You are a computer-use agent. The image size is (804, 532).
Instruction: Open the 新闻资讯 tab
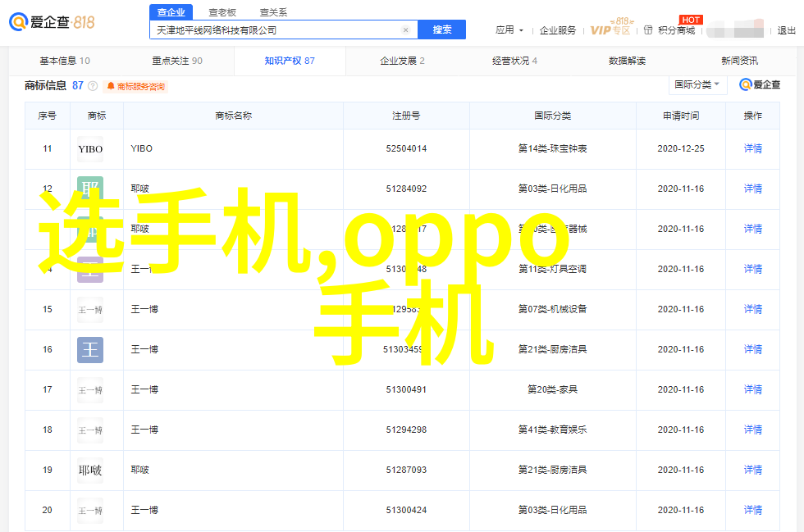pos(739,61)
